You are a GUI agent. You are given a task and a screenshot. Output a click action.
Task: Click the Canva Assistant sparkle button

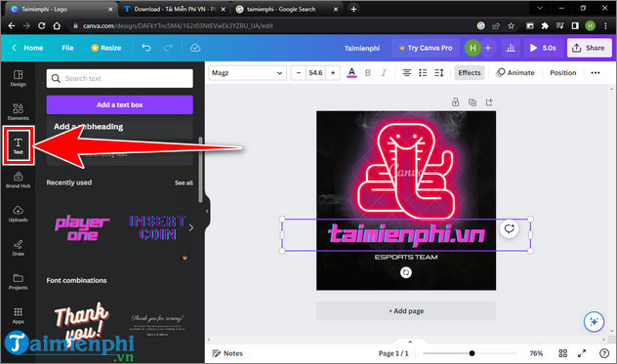click(594, 321)
